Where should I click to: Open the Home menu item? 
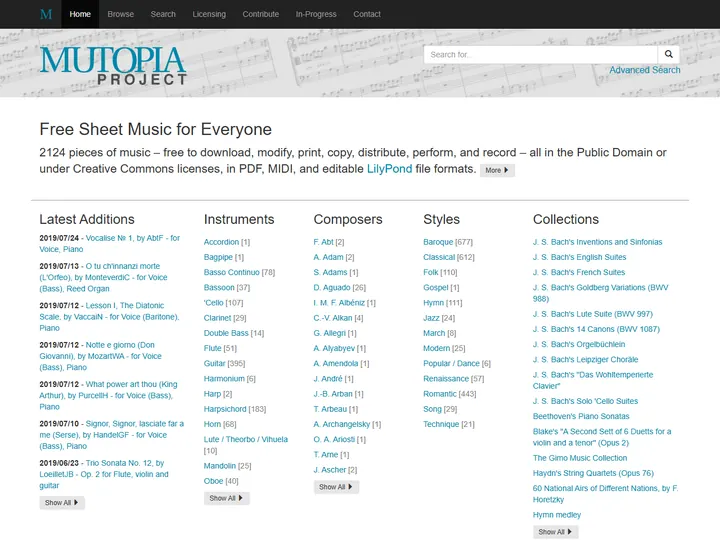click(x=80, y=14)
